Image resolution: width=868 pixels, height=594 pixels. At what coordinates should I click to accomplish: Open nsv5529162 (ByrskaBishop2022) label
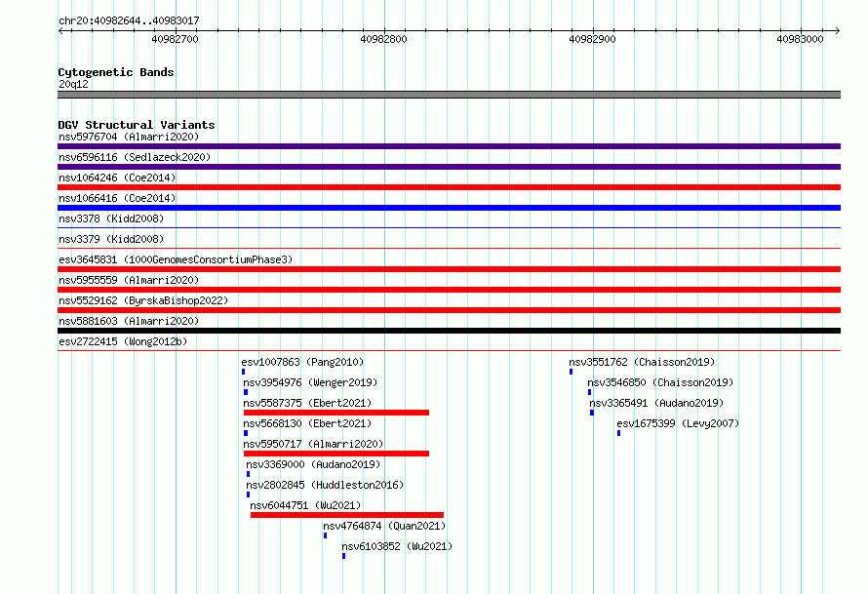pyautogui.click(x=143, y=300)
